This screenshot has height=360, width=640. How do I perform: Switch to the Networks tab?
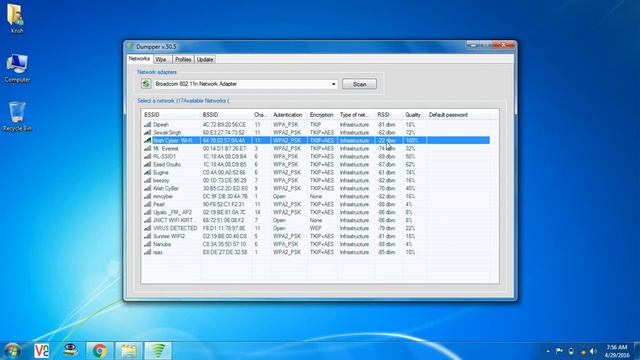click(139, 59)
